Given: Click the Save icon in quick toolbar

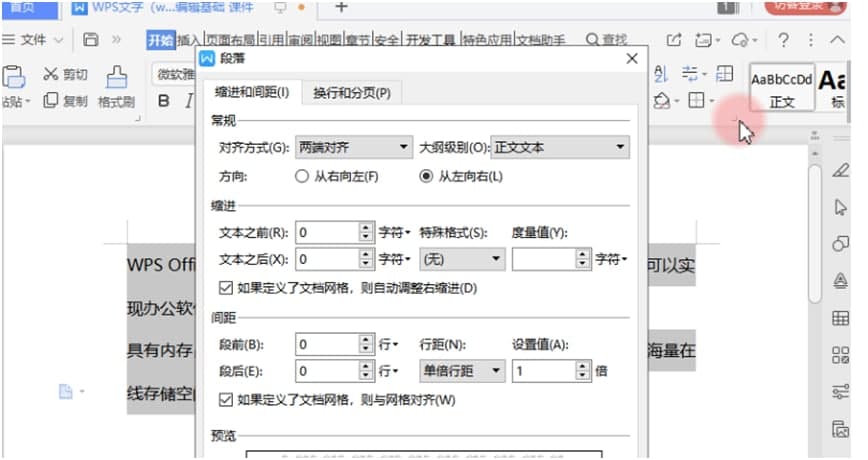Looking at the screenshot, I should 90,39.
